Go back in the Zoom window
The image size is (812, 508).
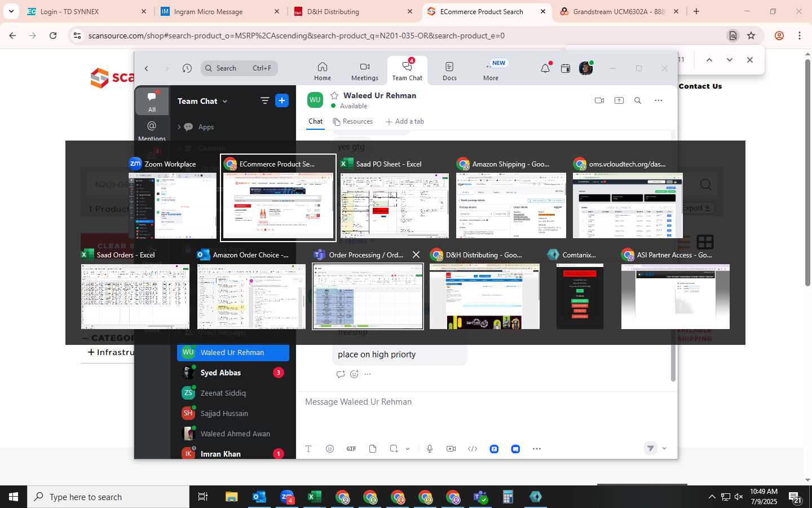(147, 68)
